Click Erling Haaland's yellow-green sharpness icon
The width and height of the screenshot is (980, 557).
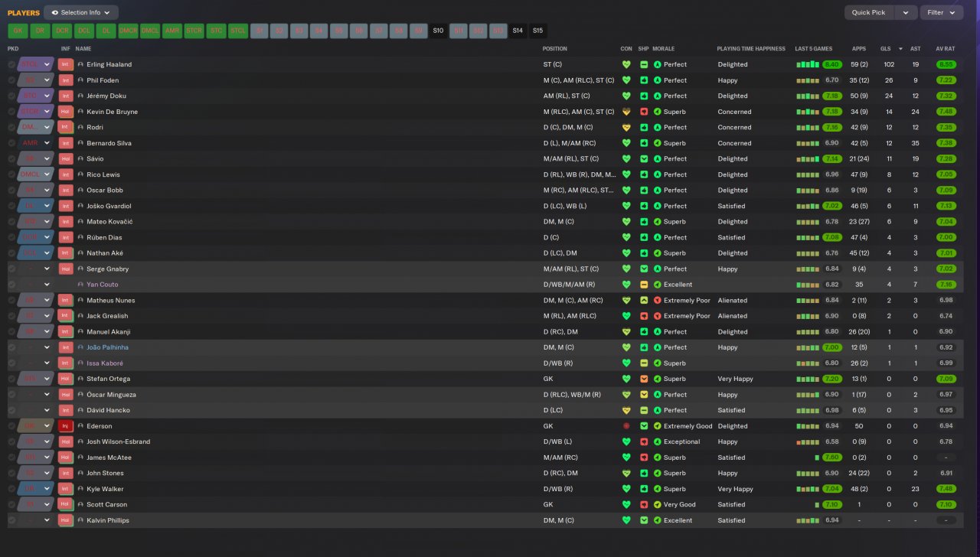[x=644, y=64]
